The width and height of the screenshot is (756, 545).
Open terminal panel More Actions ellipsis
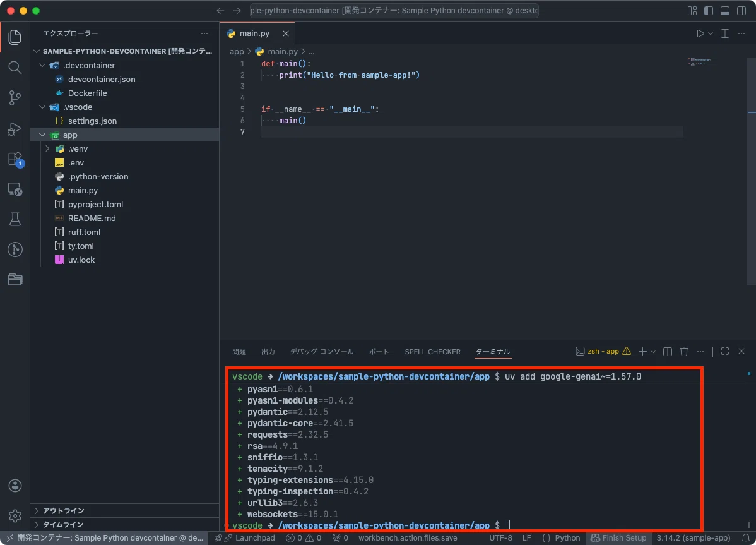pos(700,352)
